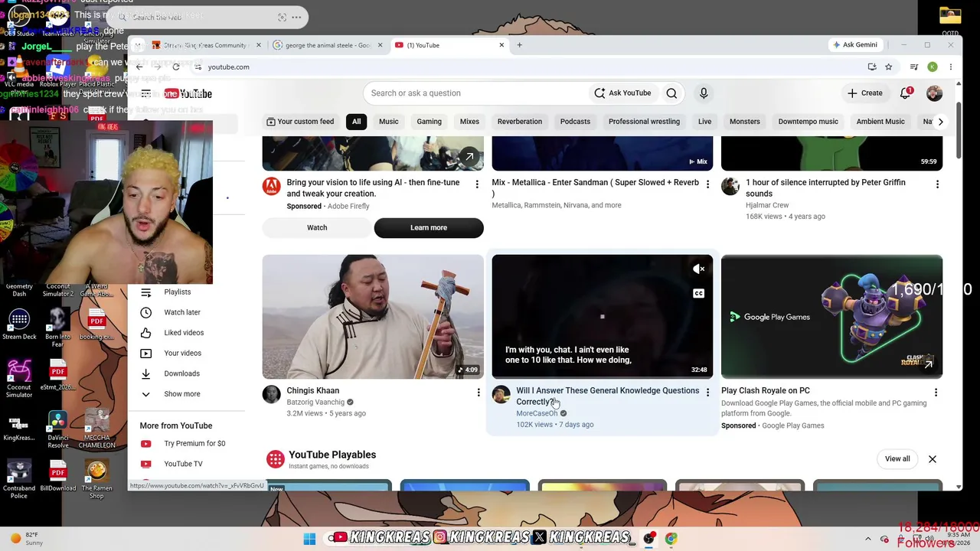Open more options for Peter Griffin silence video

937,184
